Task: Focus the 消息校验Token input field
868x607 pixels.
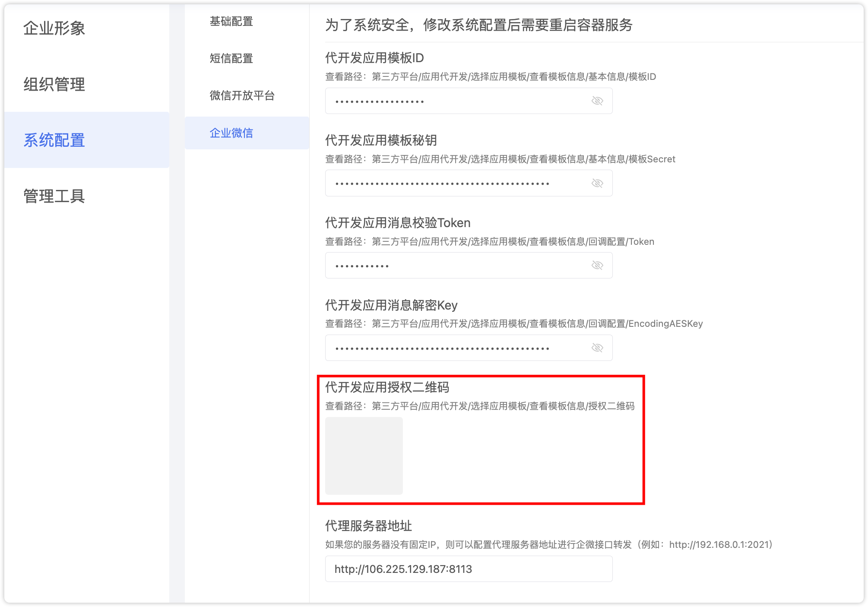Action: pyautogui.click(x=453, y=266)
